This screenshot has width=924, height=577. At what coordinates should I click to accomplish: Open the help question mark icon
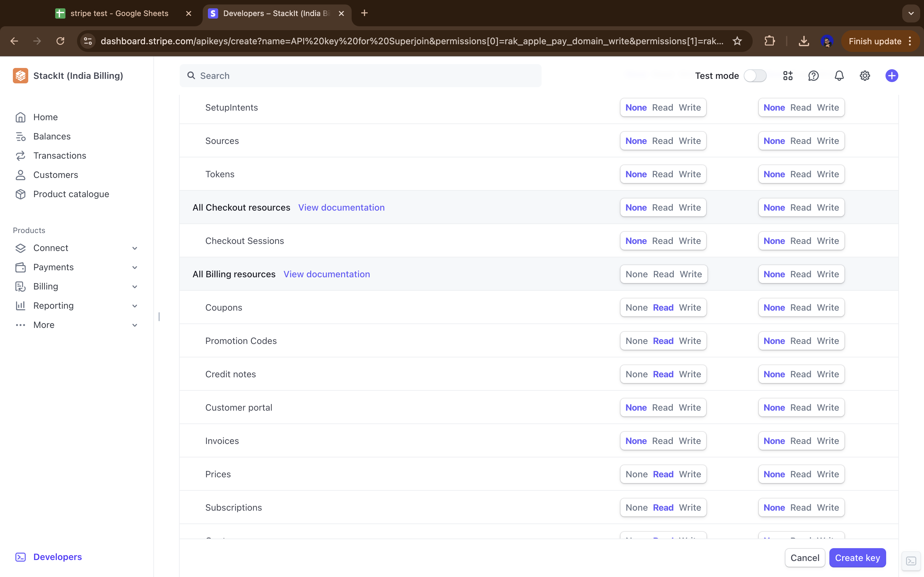pos(813,76)
